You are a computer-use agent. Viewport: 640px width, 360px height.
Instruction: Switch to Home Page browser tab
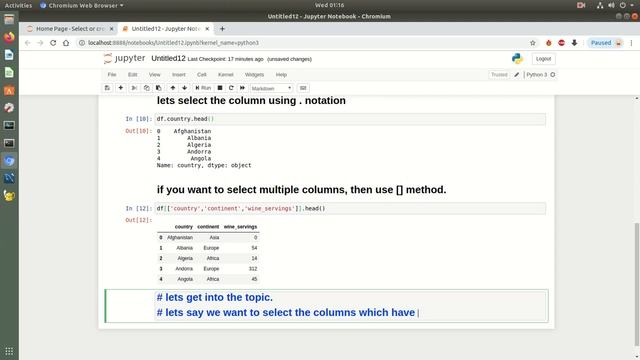[70, 29]
